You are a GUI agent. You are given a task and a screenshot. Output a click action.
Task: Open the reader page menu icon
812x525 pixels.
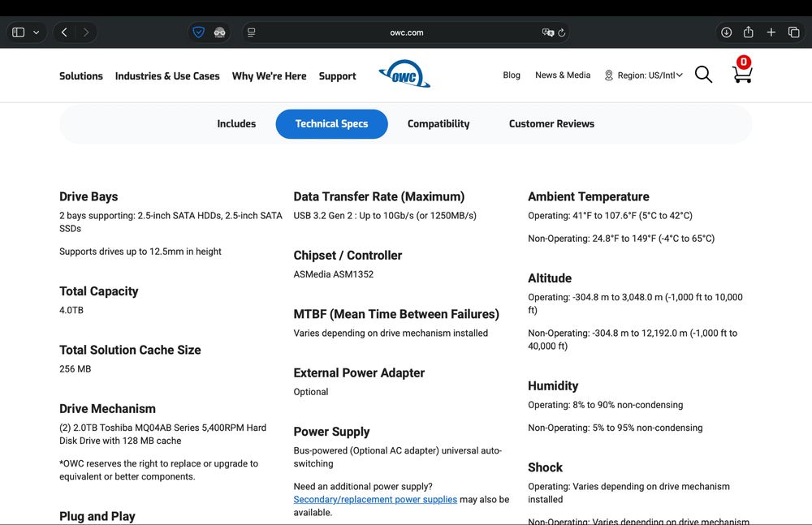point(251,32)
